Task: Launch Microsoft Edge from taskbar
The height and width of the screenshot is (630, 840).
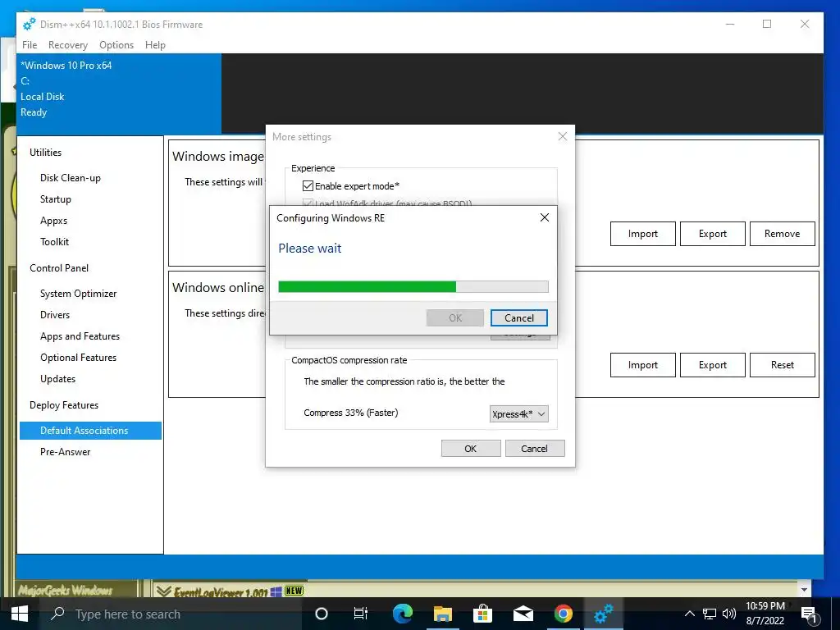Action: 403,614
